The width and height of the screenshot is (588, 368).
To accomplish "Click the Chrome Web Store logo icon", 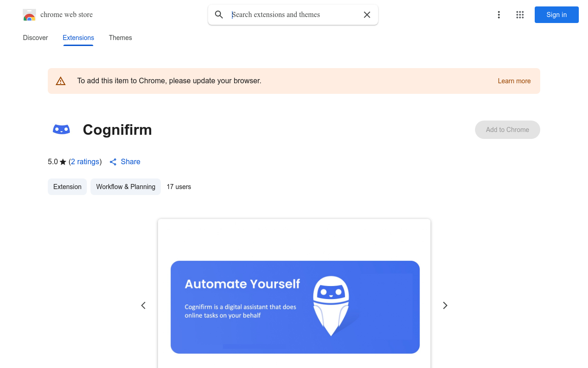I will [29, 15].
